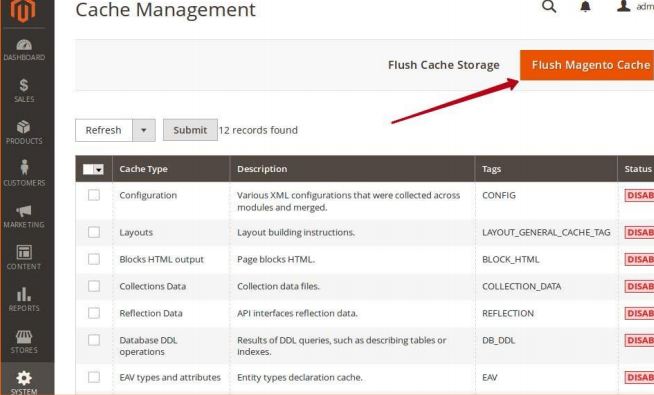Click the Configuration row disabled status badge
The width and height of the screenshot is (654, 395).
click(x=639, y=195)
